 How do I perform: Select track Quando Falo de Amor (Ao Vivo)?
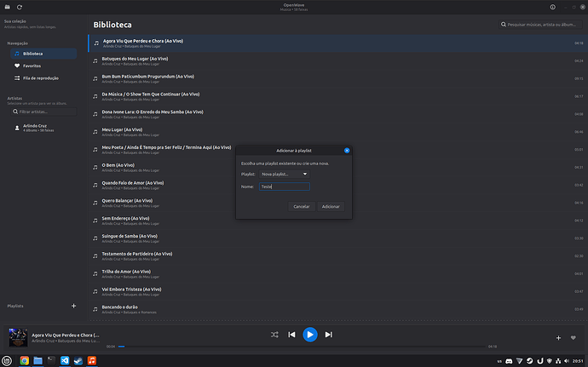(337, 185)
